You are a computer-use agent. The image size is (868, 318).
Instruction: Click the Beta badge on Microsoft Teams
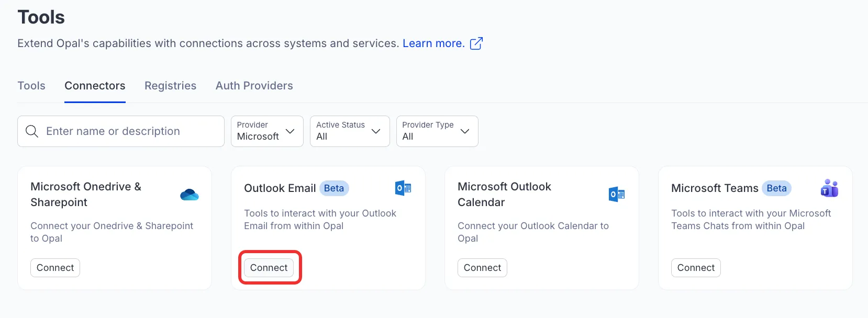(x=776, y=188)
